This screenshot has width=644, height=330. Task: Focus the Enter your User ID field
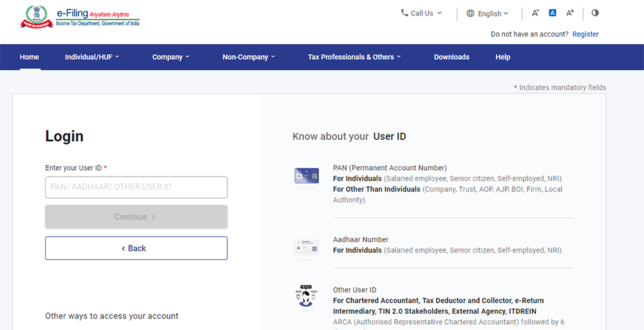(x=136, y=187)
